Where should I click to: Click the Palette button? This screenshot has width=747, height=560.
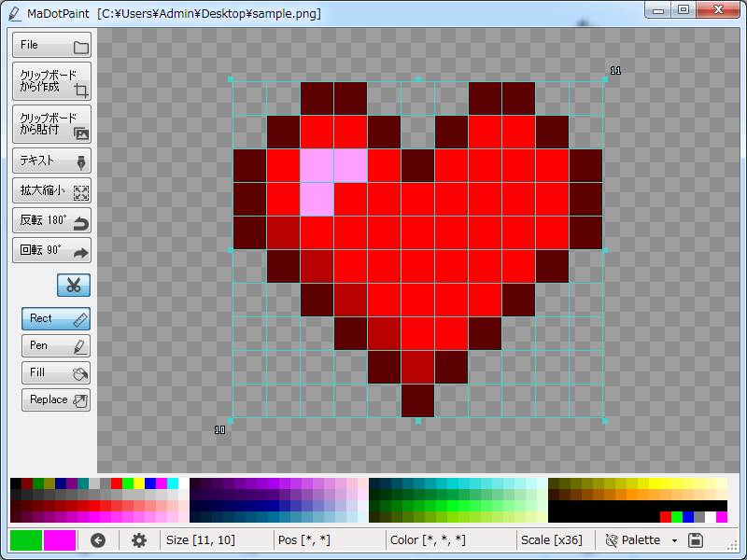click(633, 540)
